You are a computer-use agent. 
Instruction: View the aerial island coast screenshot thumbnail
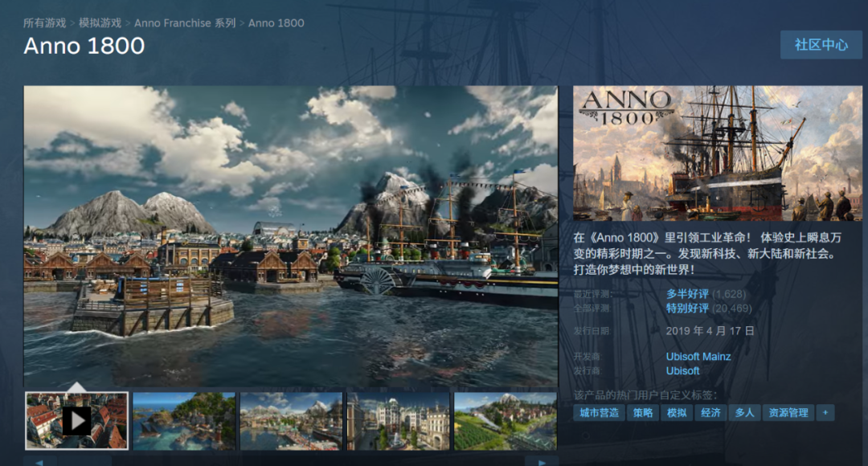(x=184, y=421)
